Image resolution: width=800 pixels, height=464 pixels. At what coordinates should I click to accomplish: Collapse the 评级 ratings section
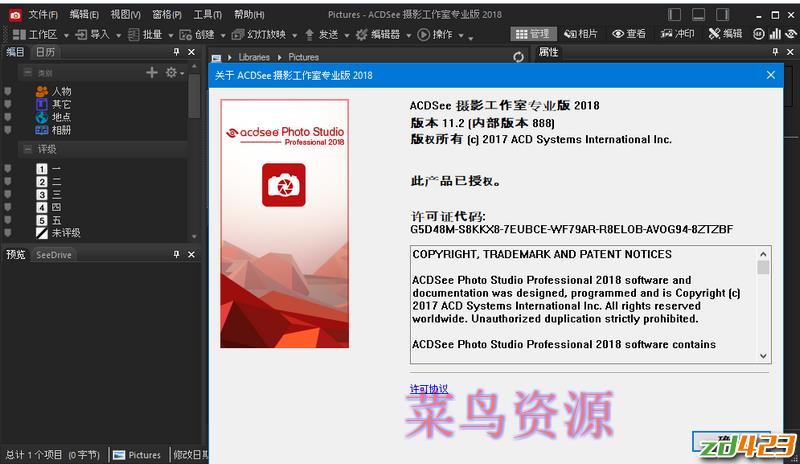[28, 150]
